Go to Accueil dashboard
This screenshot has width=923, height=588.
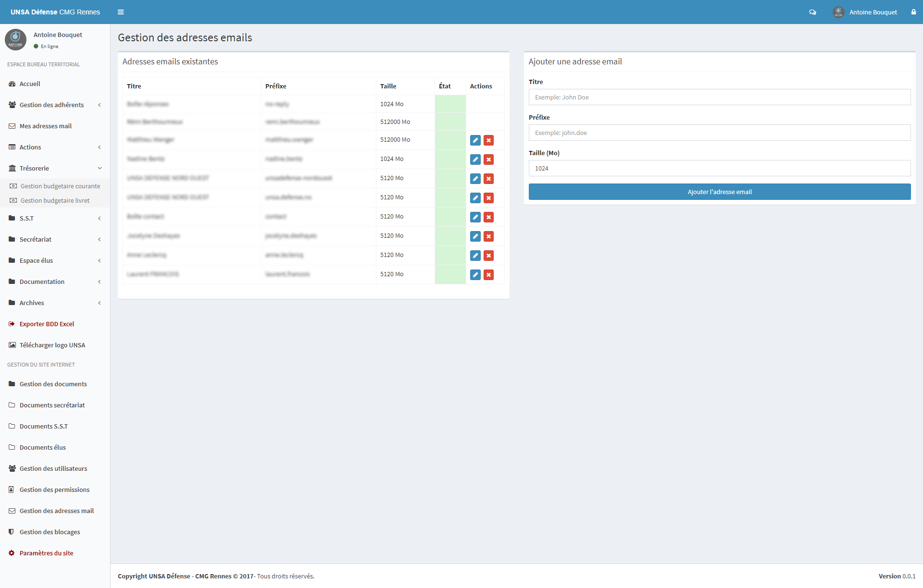click(55, 84)
